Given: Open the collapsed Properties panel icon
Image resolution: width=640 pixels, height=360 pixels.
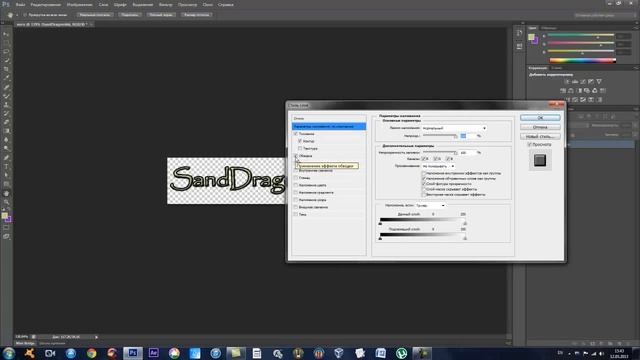Looking at the screenshot, I should (x=519, y=47).
